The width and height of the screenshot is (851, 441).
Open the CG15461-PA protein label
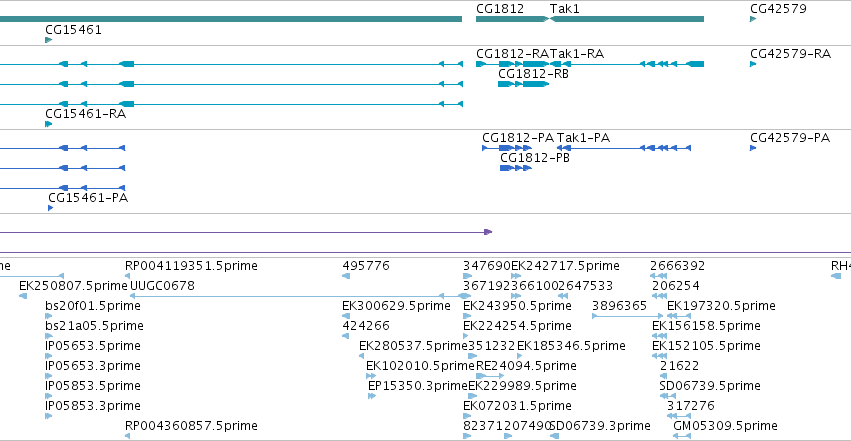click(x=88, y=198)
